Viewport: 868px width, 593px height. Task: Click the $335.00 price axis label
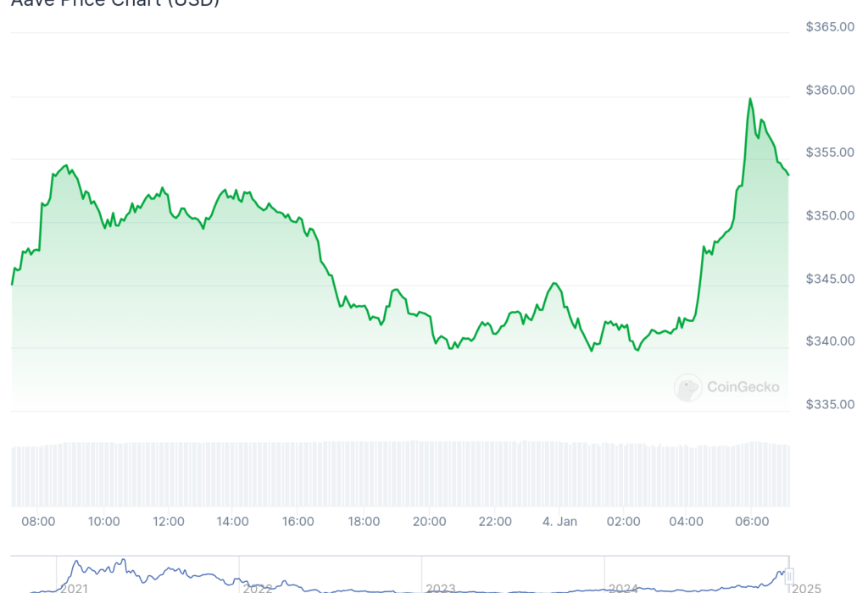pyautogui.click(x=830, y=404)
